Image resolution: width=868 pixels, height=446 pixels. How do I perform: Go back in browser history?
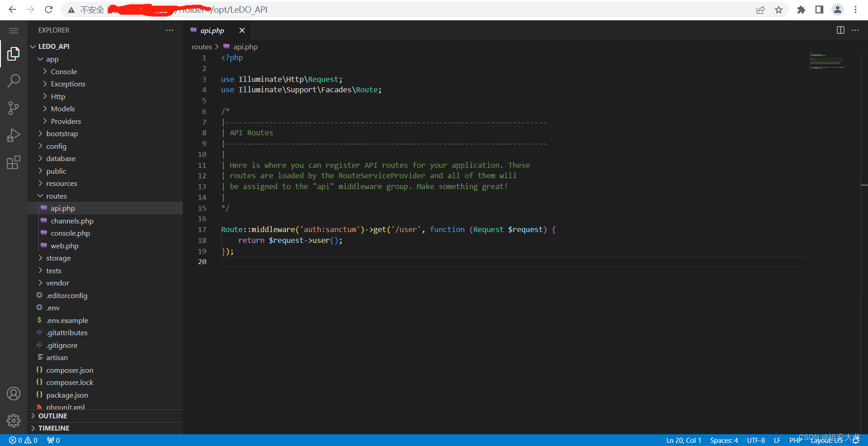pyautogui.click(x=12, y=9)
